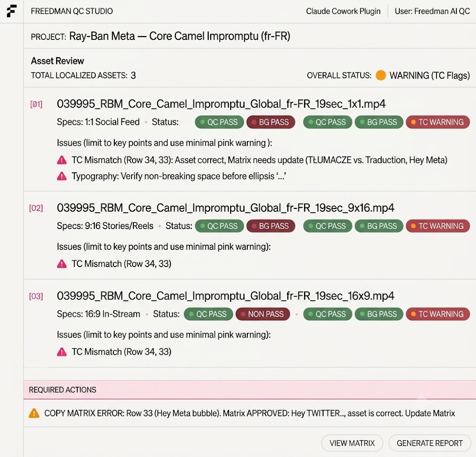Click warning triangle beside Typography issue
The height and width of the screenshot is (457, 476).
(x=62, y=176)
